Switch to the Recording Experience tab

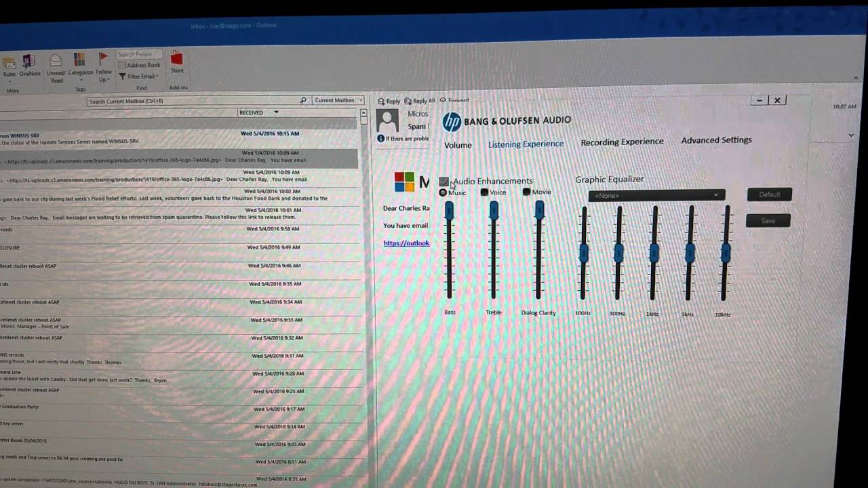(622, 142)
